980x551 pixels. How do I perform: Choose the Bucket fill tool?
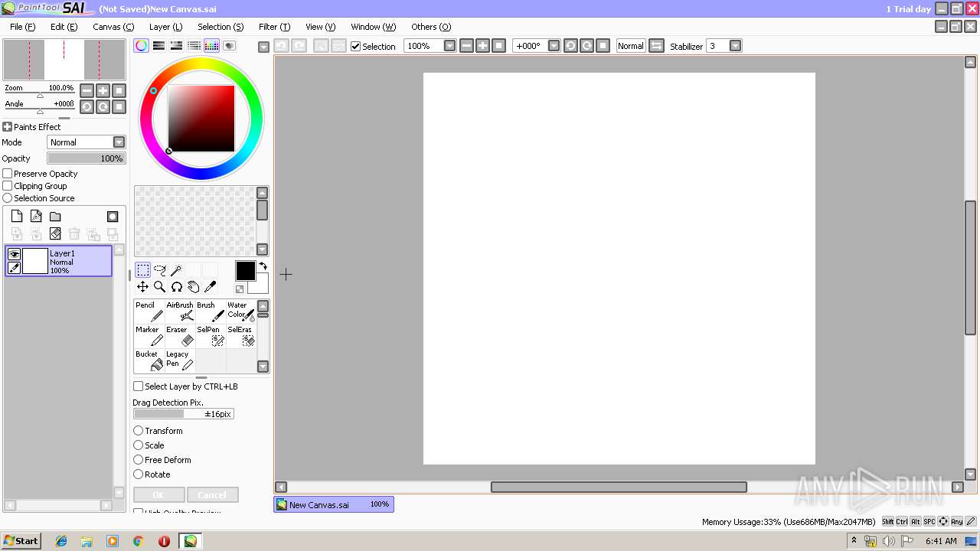149,360
